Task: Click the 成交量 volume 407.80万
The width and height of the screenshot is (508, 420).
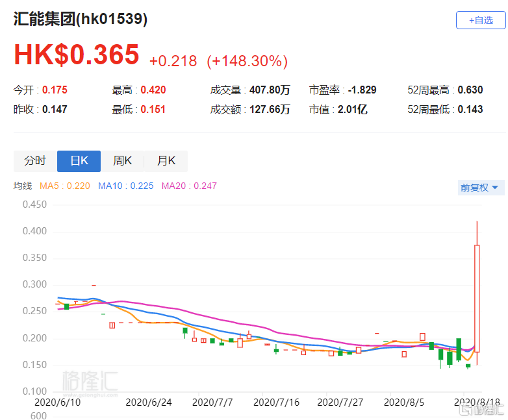Action: tap(270, 90)
